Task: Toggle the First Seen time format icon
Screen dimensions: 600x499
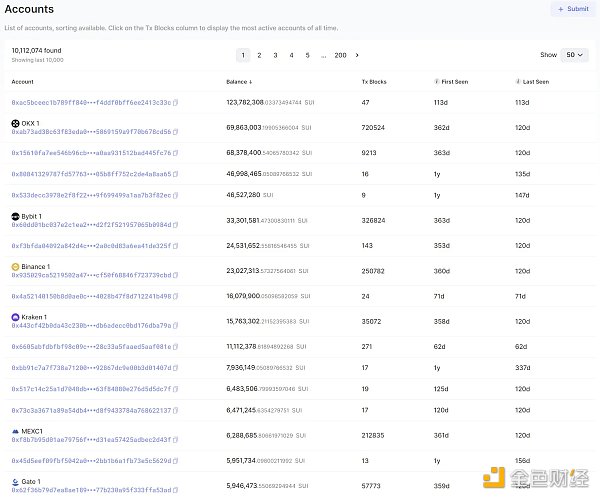Action: 437,81
